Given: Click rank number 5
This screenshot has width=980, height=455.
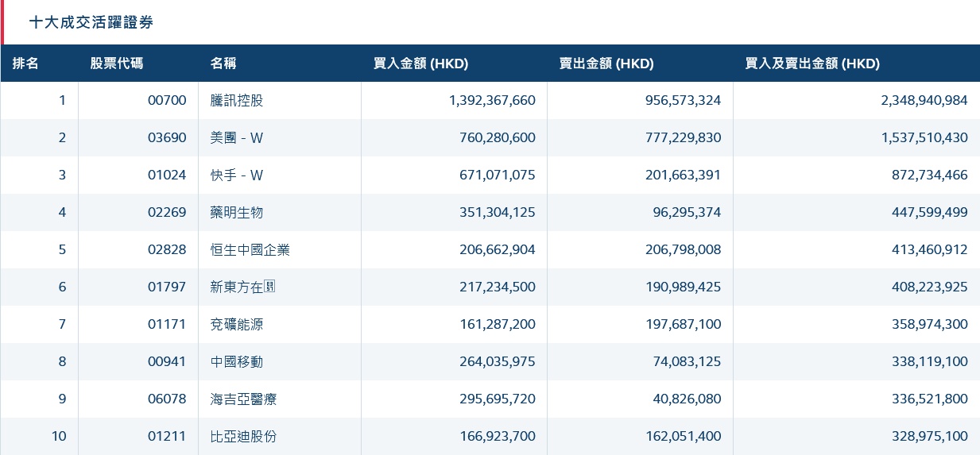Looking at the screenshot, I should (63, 250).
